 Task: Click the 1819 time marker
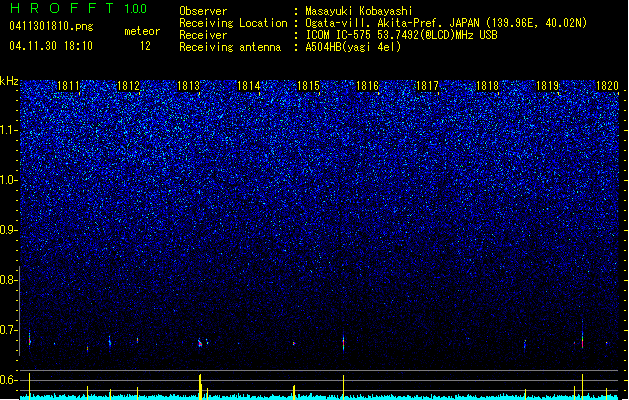[548, 86]
